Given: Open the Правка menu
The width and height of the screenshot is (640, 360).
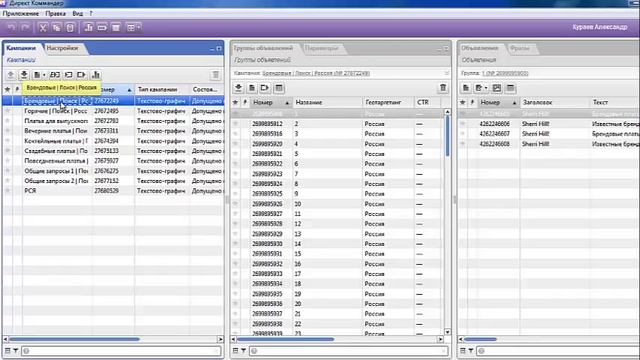Looking at the screenshot, I should pos(56,13).
